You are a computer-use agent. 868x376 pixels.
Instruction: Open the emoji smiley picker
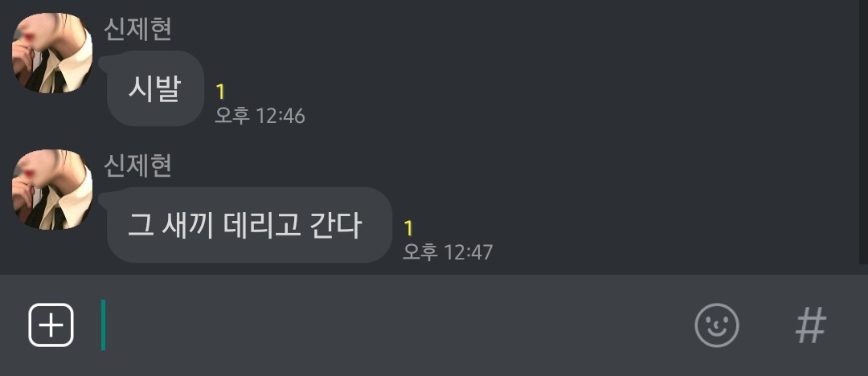[x=716, y=325]
